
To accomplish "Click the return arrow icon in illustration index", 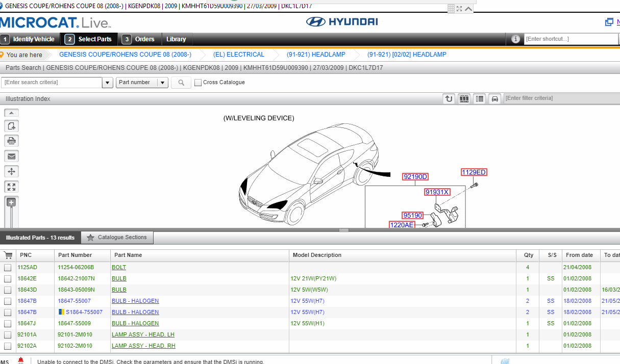I will pyautogui.click(x=449, y=99).
